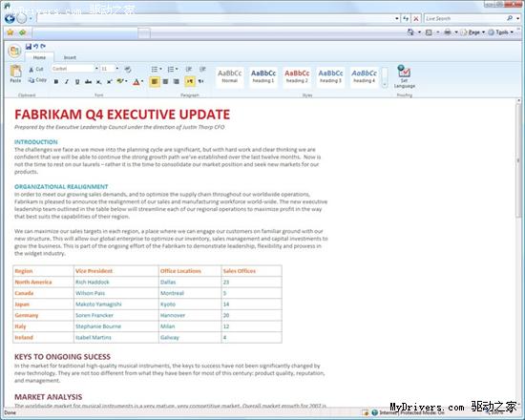The height and width of the screenshot is (420, 525).
Task: Select Align Right paragraph button
Action: click(x=177, y=81)
